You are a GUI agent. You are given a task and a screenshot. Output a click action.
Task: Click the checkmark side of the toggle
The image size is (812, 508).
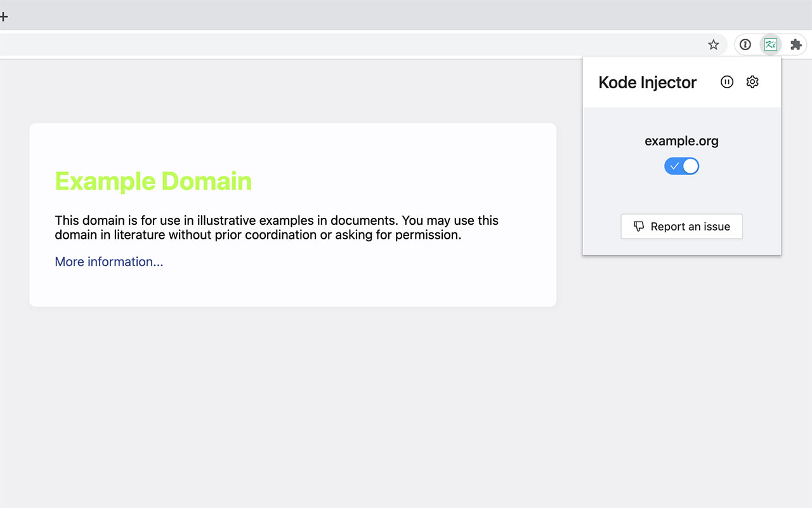(x=675, y=166)
